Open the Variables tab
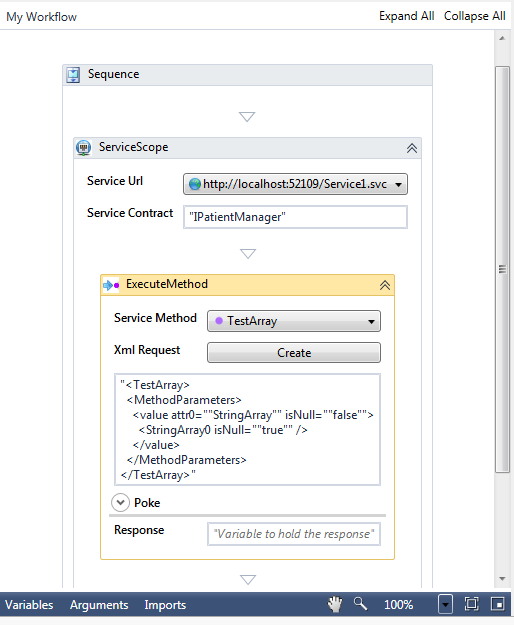The height and width of the screenshot is (625, 514). (x=29, y=605)
